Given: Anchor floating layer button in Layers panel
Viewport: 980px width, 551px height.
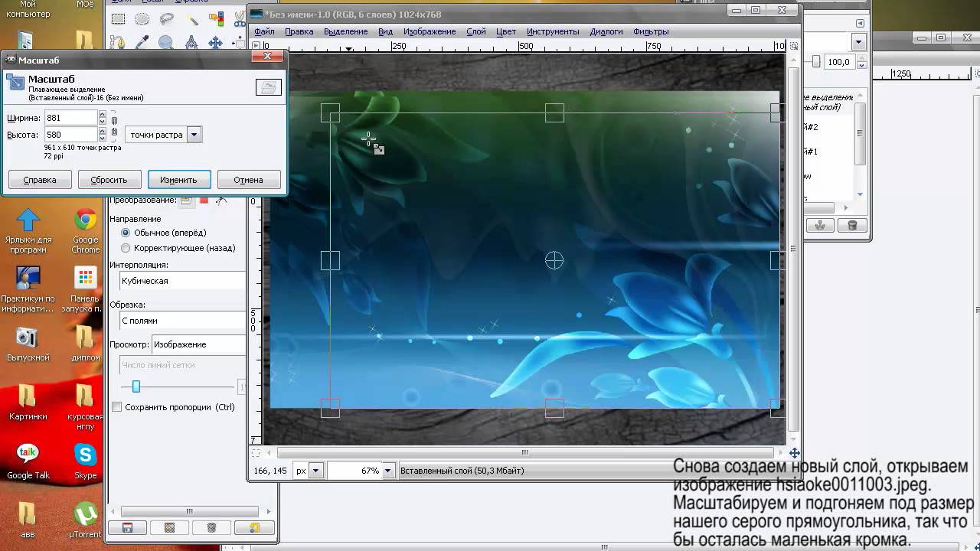Looking at the screenshot, I should tap(821, 226).
